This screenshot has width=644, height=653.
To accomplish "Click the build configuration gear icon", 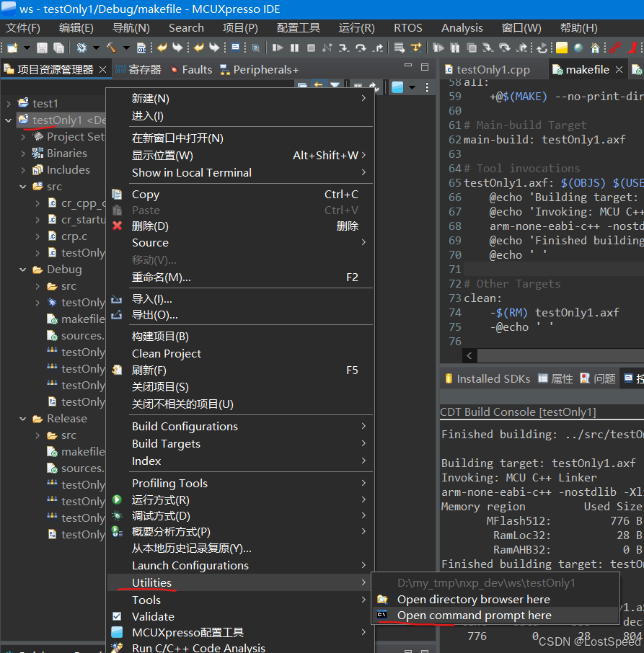I will point(81,48).
